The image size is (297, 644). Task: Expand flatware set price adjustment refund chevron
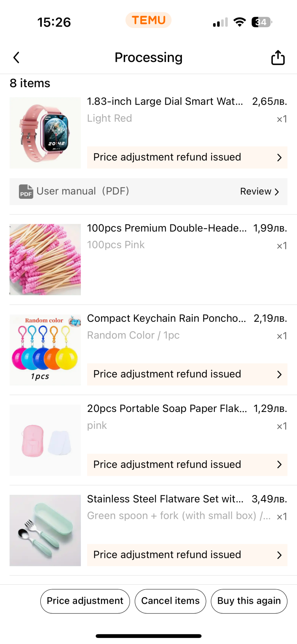[x=279, y=555]
